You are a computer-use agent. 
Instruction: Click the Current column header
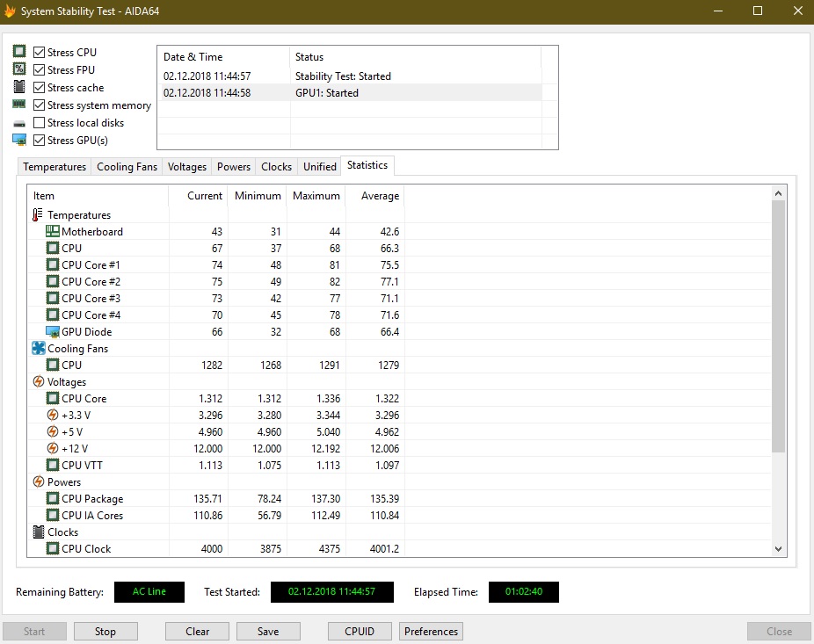199,196
